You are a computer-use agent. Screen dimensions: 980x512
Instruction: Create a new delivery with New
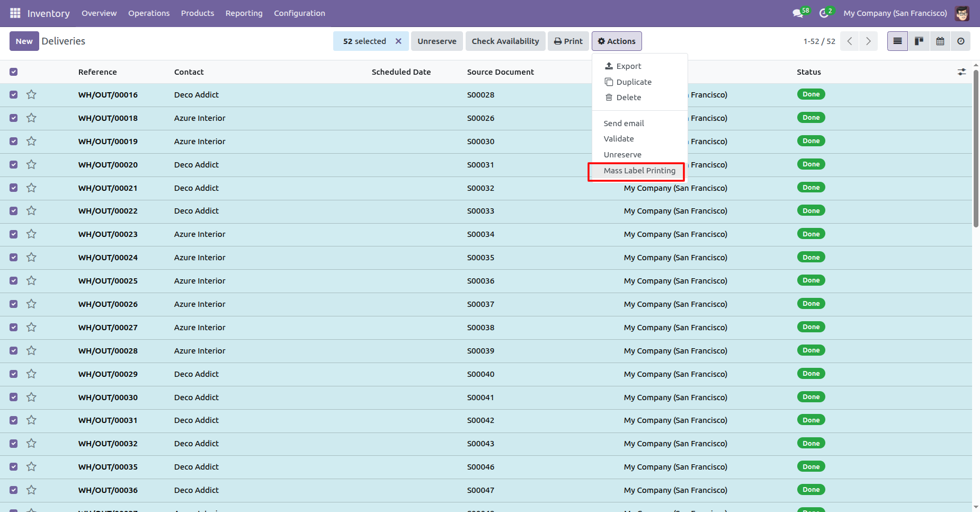pyautogui.click(x=24, y=41)
